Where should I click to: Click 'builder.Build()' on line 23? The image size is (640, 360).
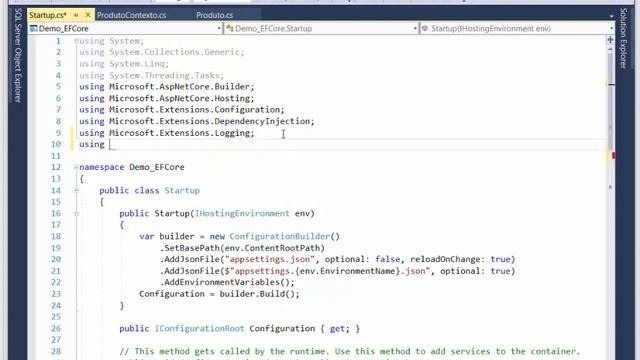point(257,294)
